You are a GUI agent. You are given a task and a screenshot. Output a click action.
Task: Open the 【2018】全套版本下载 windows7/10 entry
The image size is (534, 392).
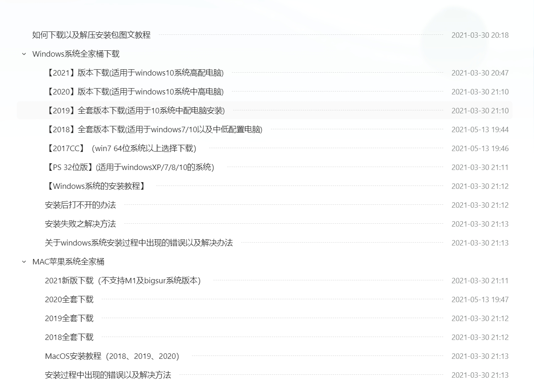(153, 130)
